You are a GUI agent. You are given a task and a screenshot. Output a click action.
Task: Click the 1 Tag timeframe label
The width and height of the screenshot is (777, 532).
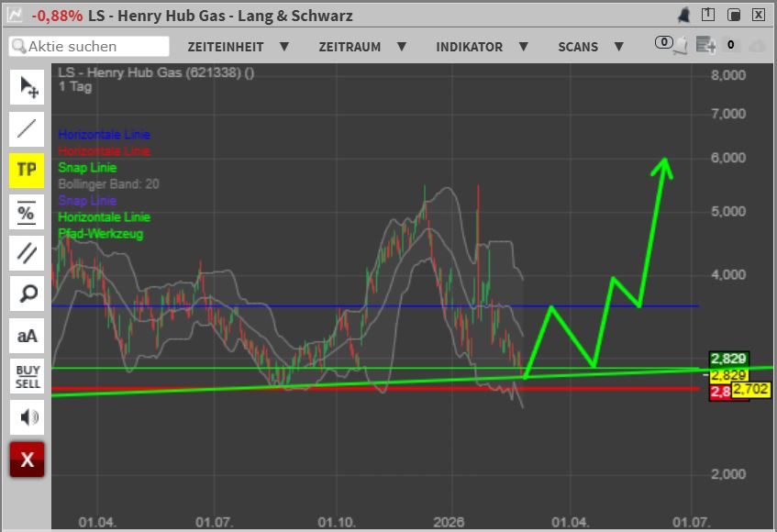click(x=75, y=87)
